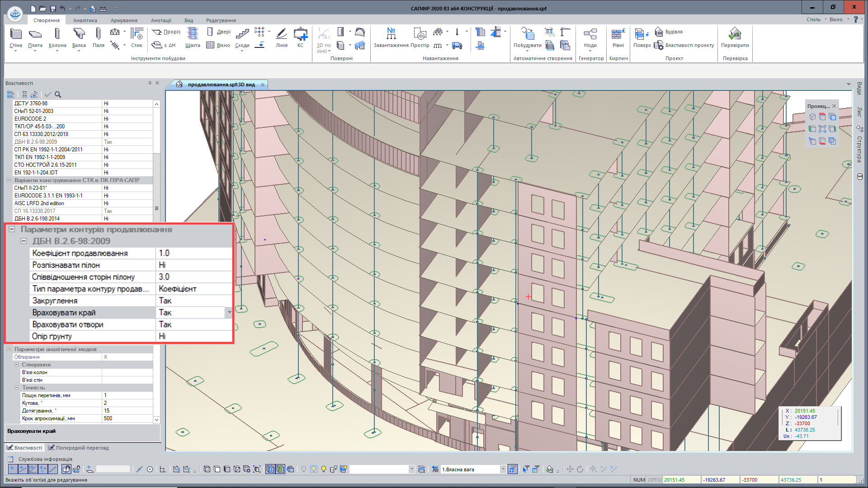Collapse Параметри контурів продавлювання section
Viewport: 868px width, 488px height.
(x=12, y=229)
